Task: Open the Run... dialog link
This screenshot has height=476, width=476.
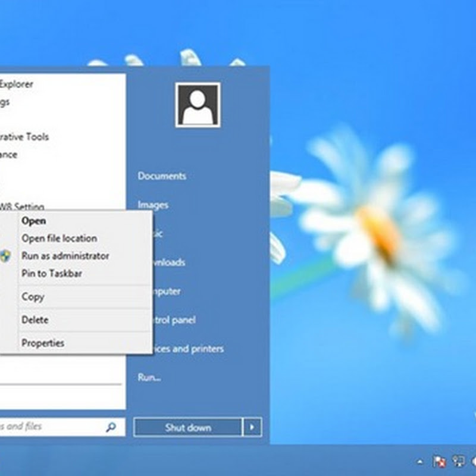Action: (149, 377)
